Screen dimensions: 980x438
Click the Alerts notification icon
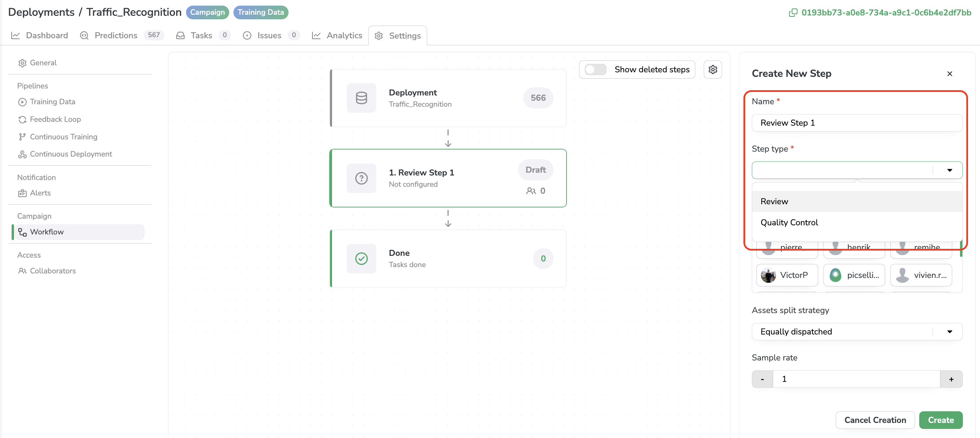pos(22,192)
